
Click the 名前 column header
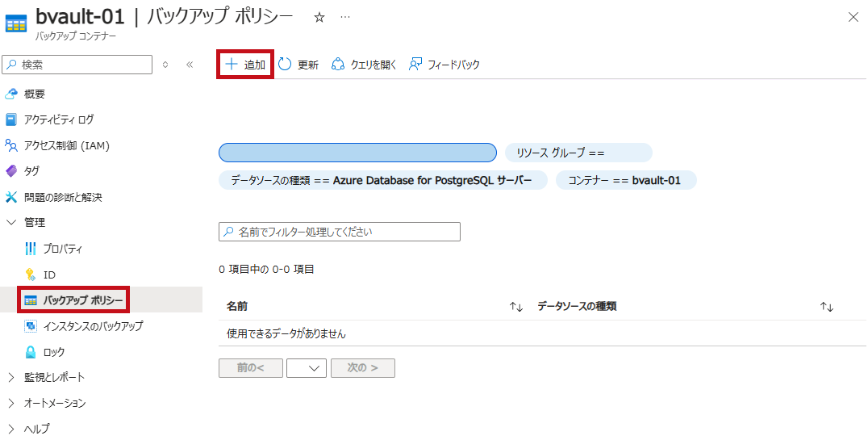(237, 306)
